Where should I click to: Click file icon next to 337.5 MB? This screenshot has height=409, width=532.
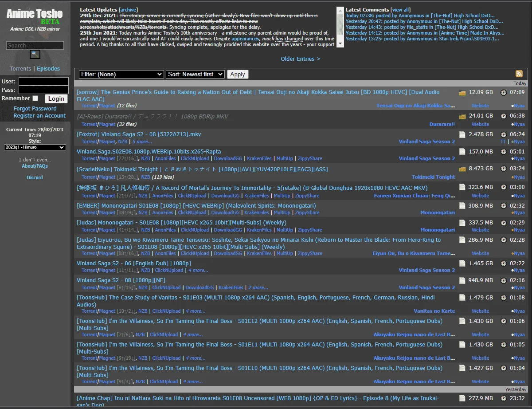pos(462,223)
